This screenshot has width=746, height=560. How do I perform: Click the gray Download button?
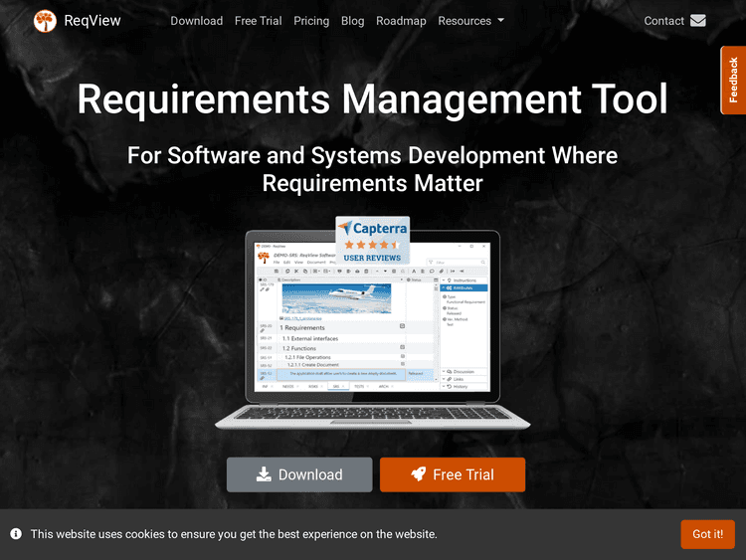tap(299, 474)
